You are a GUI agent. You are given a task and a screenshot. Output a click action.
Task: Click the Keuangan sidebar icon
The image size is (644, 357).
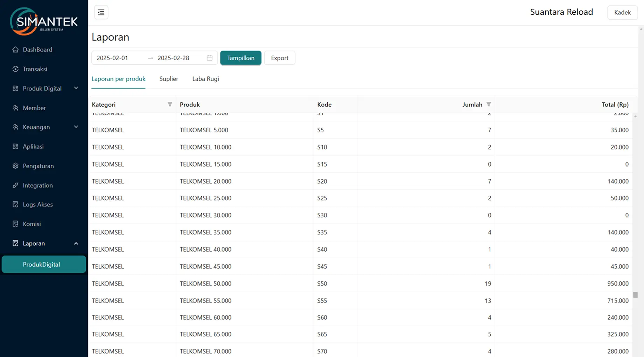point(15,127)
